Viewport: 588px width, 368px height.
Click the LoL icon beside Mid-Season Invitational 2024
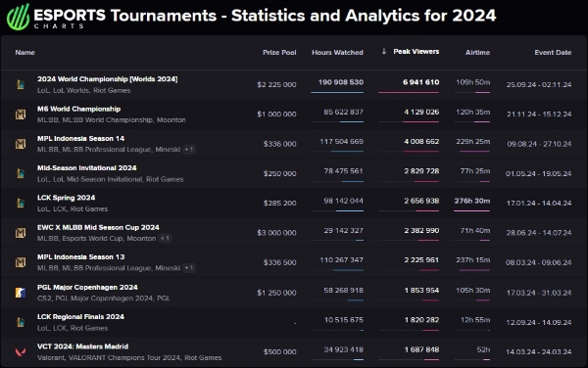21,173
